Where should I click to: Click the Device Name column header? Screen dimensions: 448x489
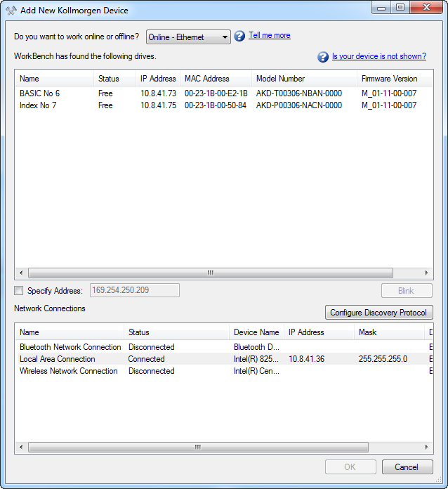[x=256, y=332]
